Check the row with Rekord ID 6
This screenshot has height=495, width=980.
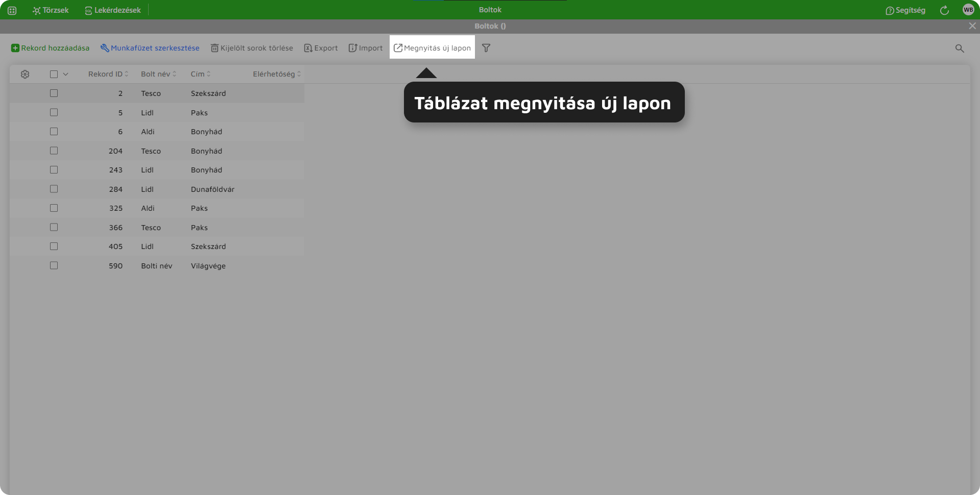54,132
